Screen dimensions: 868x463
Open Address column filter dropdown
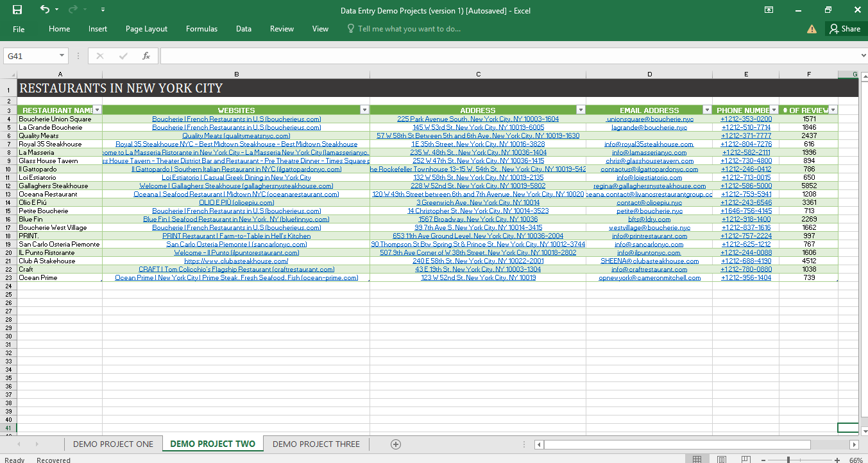[x=581, y=110]
